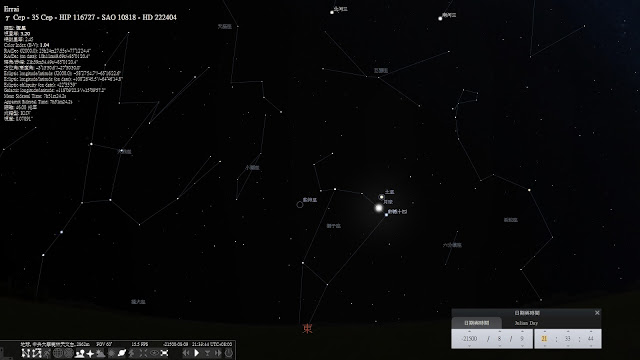Select the date and time tab
Screen dimensions: 640x360
coord(477,323)
